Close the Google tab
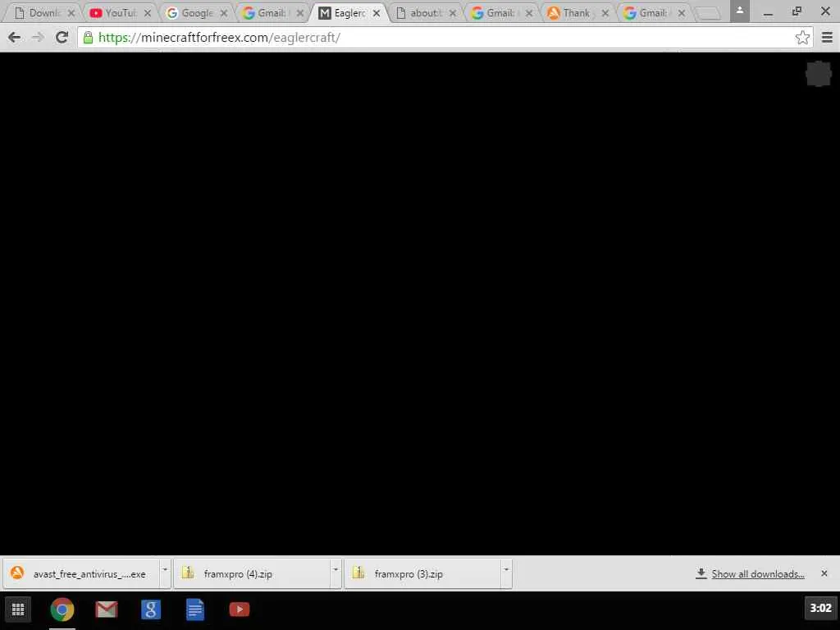 click(x=224, y=13)
